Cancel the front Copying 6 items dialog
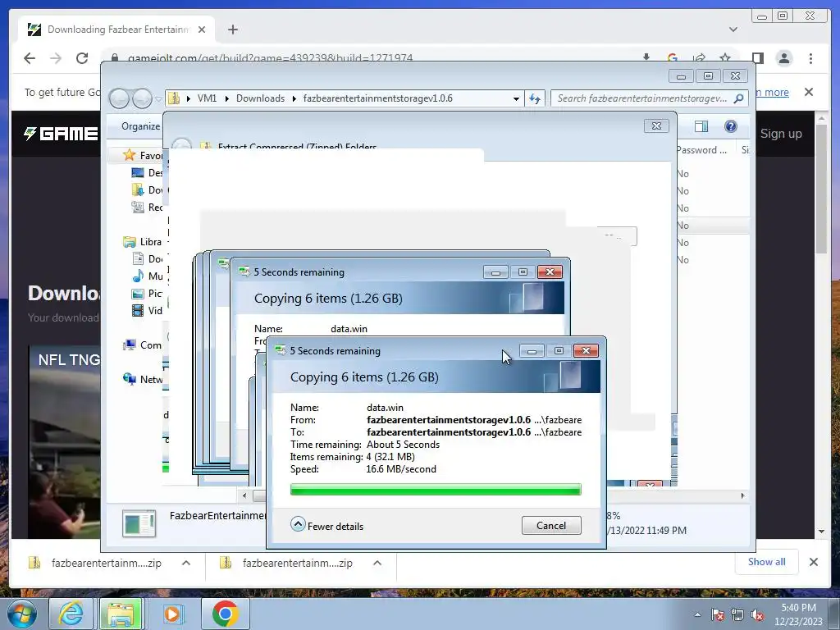The image size is (840, 630). pos(550,526)
